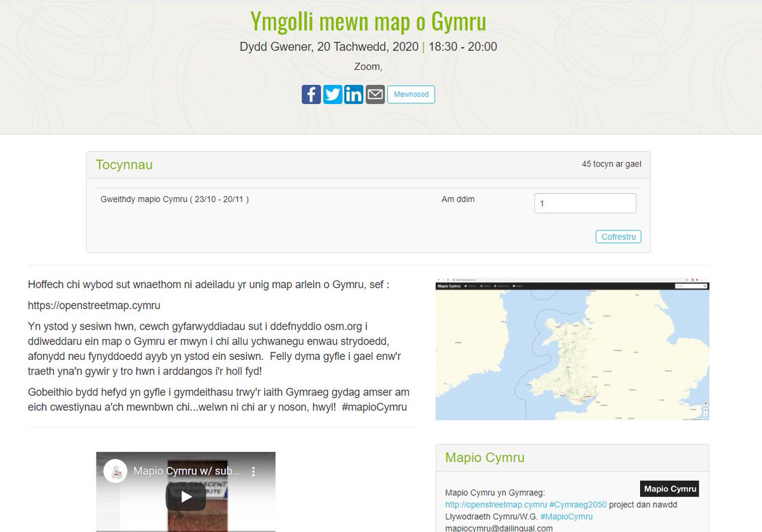Click the Mapio Cymru brand in the map navbar
The image size is (762, 532).
coord(449,286)
